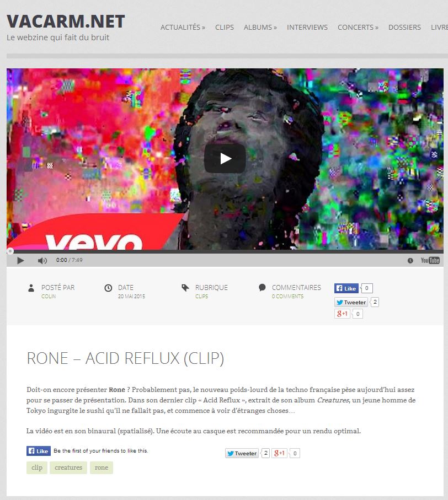Open the Interviews navigation item
The width and height of the screenshot is (448, 500).
tap(307, 28)
